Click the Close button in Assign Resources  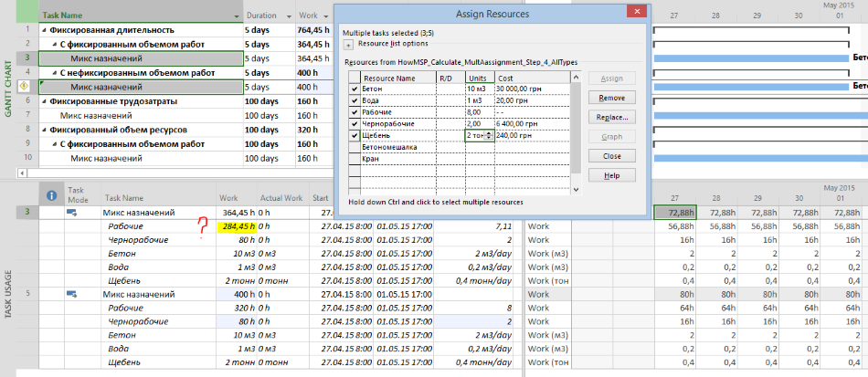tap(611, 156)
